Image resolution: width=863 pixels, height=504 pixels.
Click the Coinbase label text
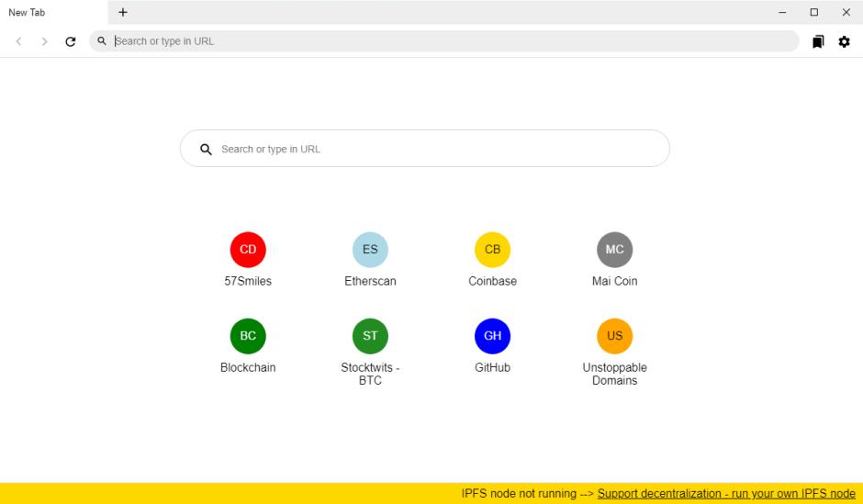click(x=492, y=281)
